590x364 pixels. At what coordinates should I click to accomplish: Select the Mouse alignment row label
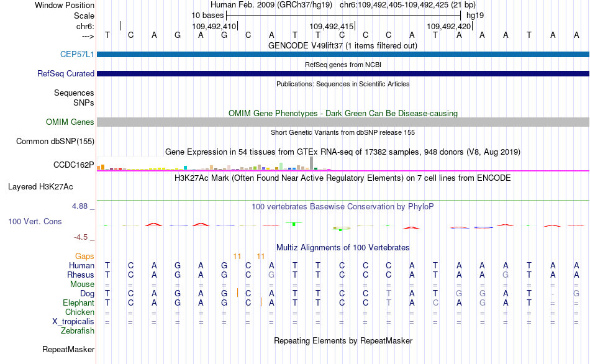(x=82, y=284)
